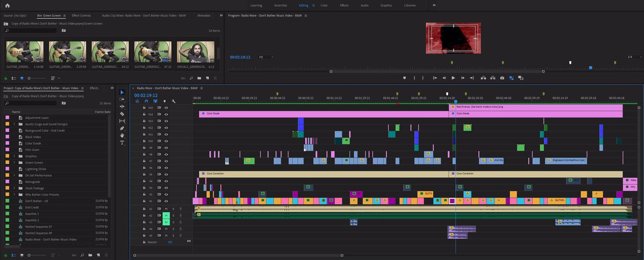Screen dimensions: 644x260
Task: Step back one frame in Program monitor
Action: [444, 78]
